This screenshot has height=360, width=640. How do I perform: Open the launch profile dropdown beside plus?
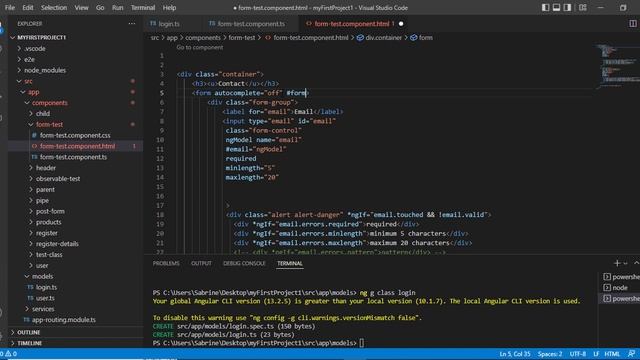point(625,263)
